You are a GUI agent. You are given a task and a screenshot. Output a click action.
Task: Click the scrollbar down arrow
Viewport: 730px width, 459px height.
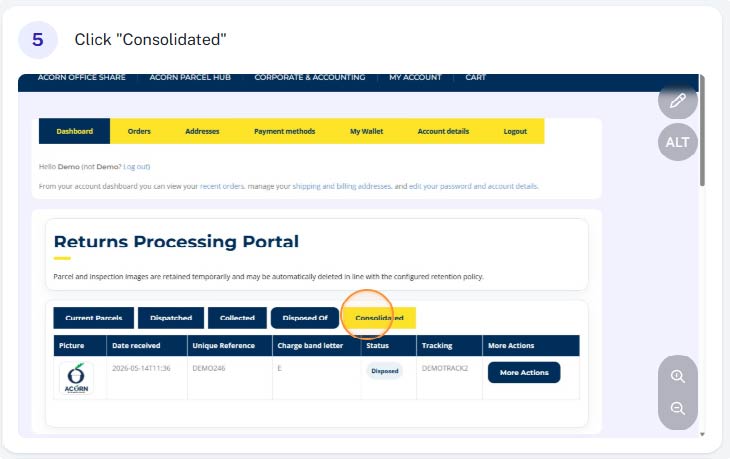click(x=702, y=434)
